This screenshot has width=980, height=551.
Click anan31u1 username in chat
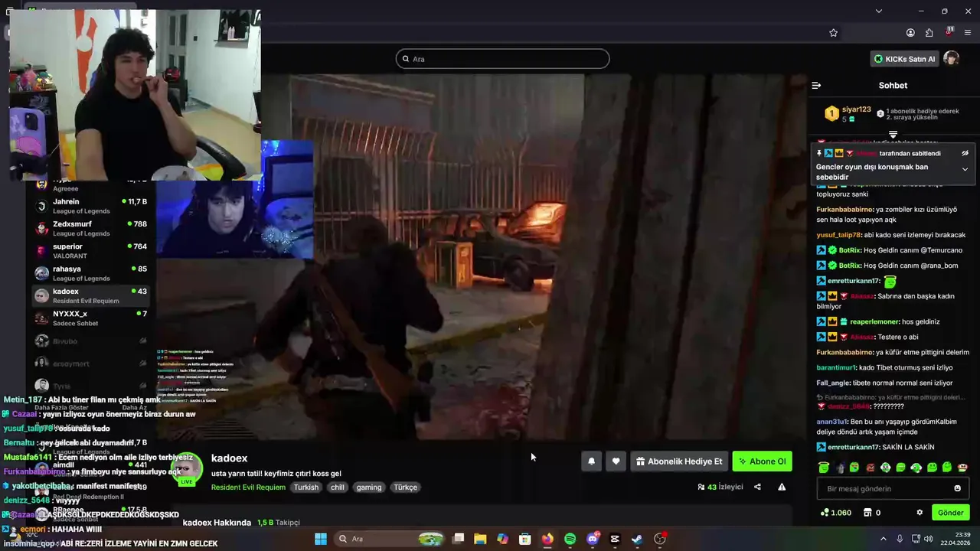(x=831, y=422)
